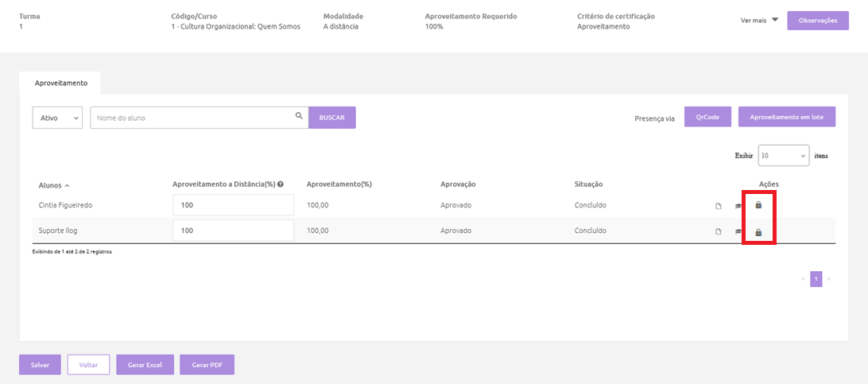Viewport: 868px width, 384px height.
Task: Click the Observações button
Action: 818,21
